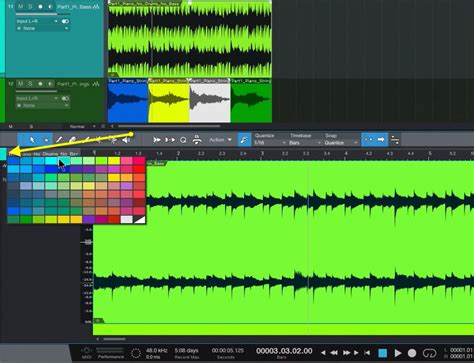474x363 pixels.
Task: Click the editor options icon right of Autoscroll arrow
Action: pyautogui.click(x=395, y=140)
